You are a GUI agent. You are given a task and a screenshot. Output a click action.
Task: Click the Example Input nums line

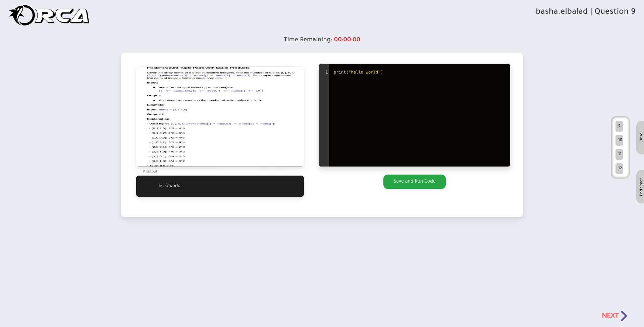point(167,109)
